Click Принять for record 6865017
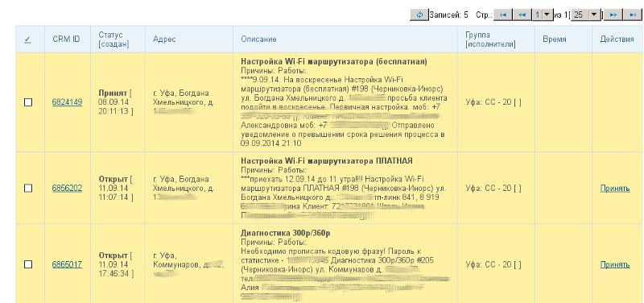The height and width of the screenshot is (303, 644). coord(615,264)
